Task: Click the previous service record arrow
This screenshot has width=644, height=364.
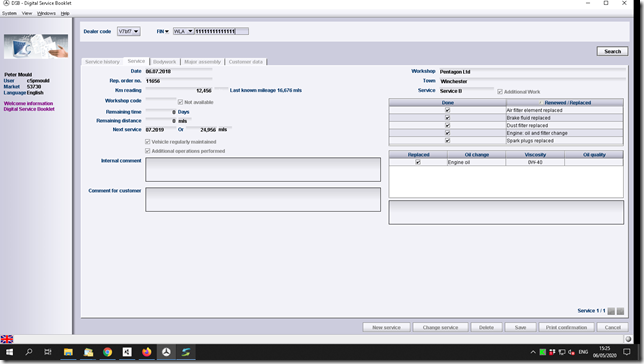Action: point(611,311)
